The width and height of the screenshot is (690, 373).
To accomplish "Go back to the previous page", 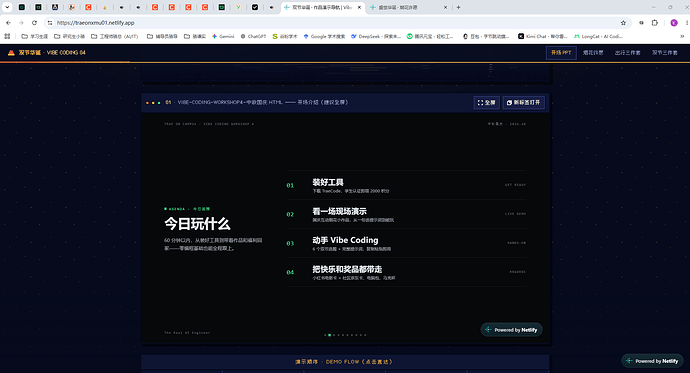I will 8,22.
